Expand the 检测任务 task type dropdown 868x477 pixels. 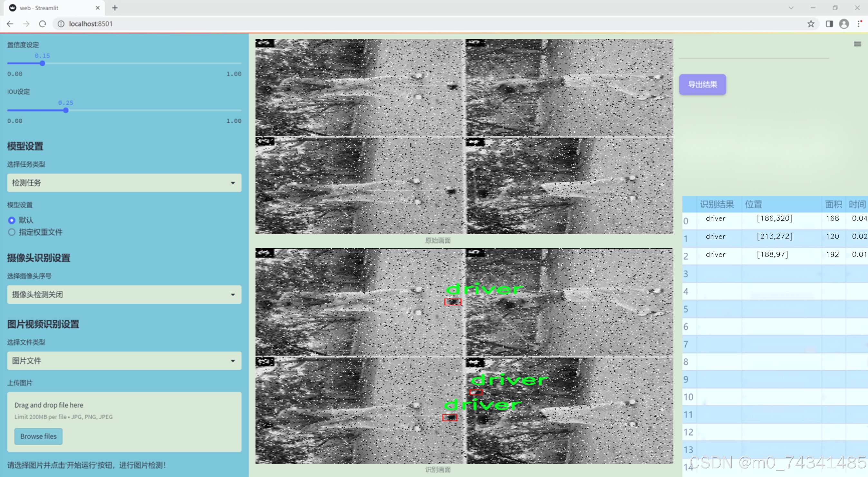point(124,183)
